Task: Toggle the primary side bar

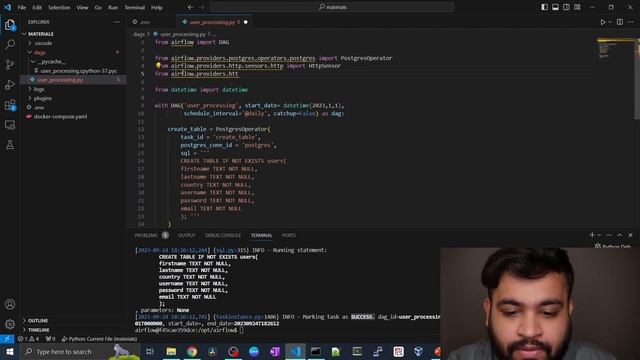Action: [x=544, y=7]
